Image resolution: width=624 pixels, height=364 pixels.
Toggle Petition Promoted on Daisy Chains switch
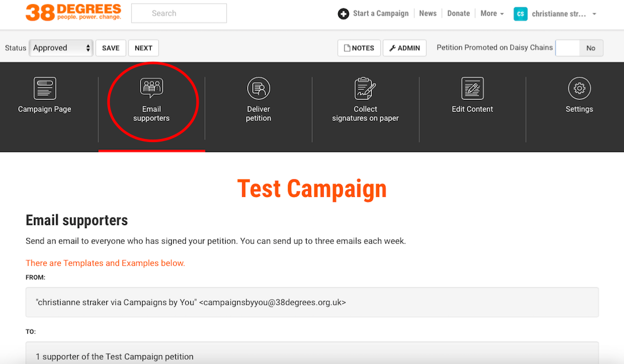pos(579,48)
